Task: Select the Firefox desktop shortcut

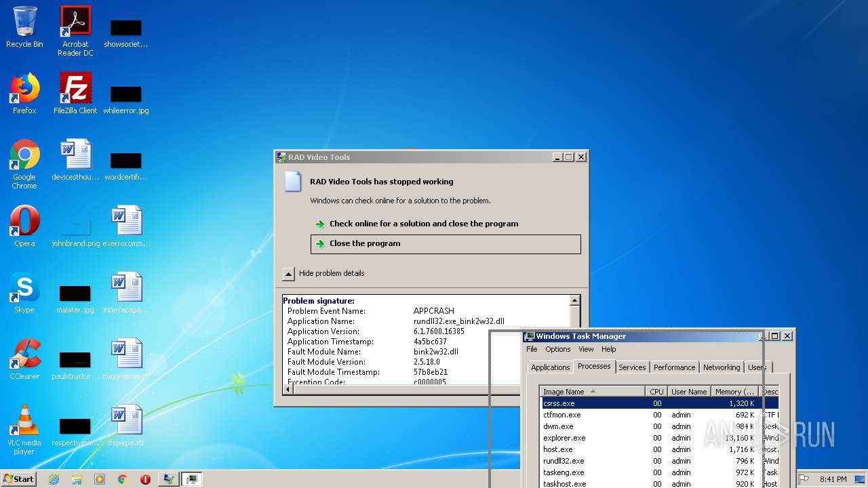Action: point(24,94)
